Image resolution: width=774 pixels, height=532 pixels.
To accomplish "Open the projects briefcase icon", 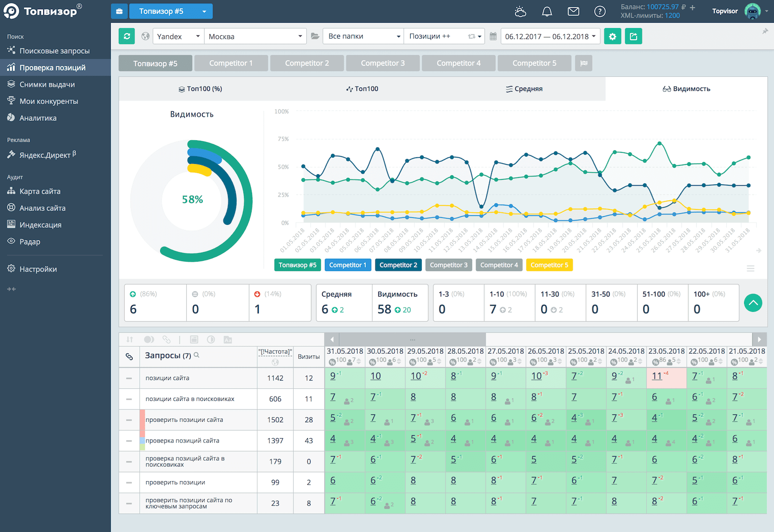I will [x=119, y=11].
